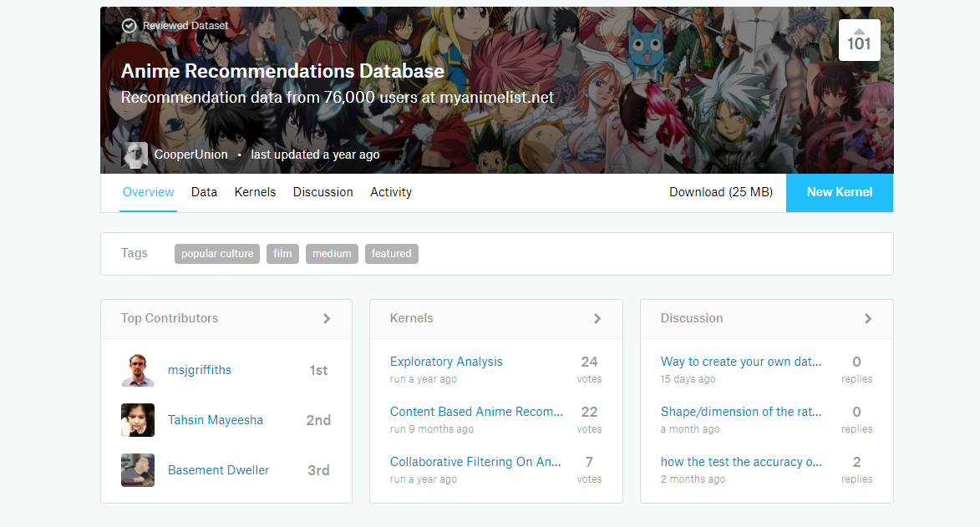980x527 pixels.
Task: Open the Kernels tab
Action: [x=255, y=192]
